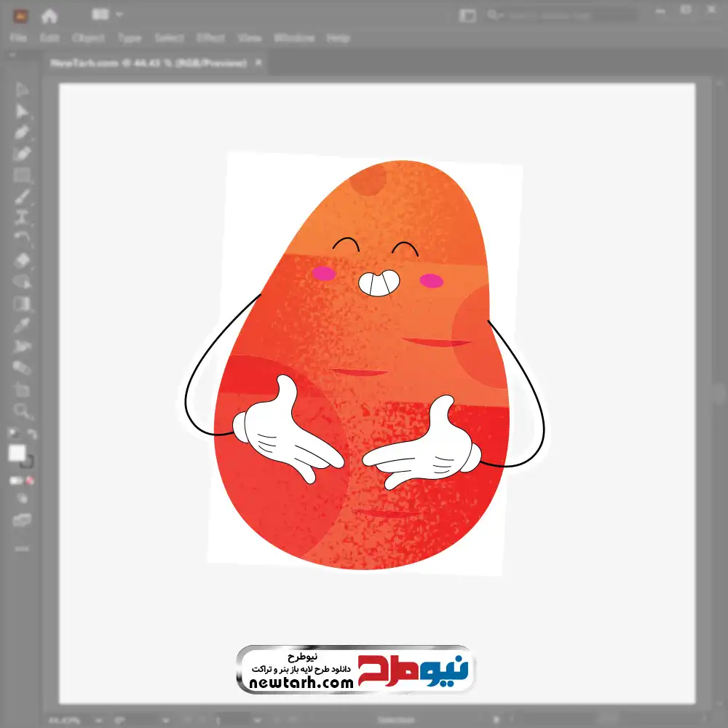
Task: Select the Eraser tool
Action: (22, 260)
